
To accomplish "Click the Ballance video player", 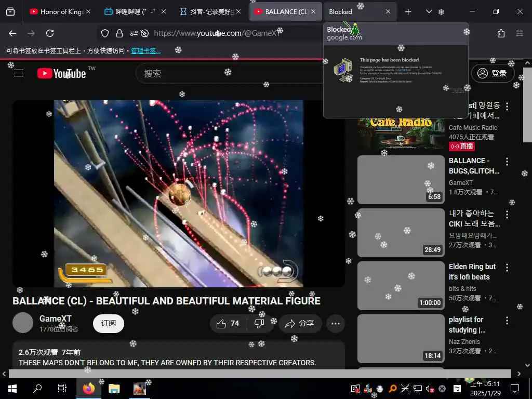I will pos(179,193).
